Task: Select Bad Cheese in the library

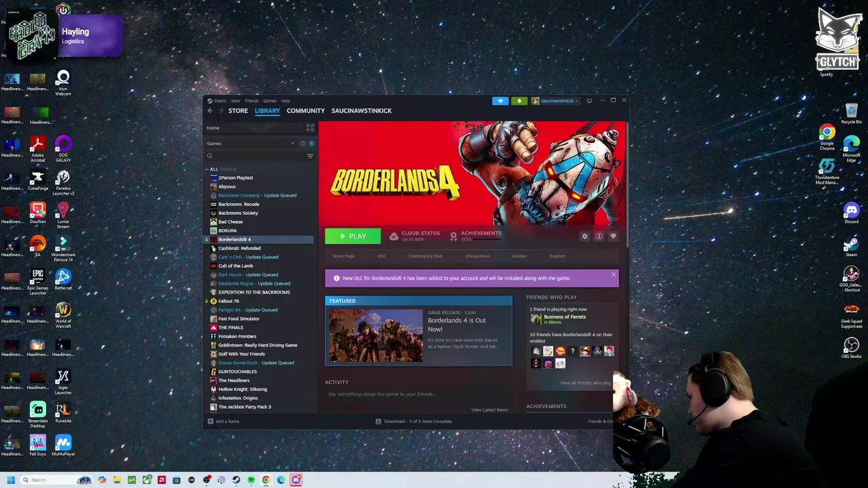Action: [230, 222]
